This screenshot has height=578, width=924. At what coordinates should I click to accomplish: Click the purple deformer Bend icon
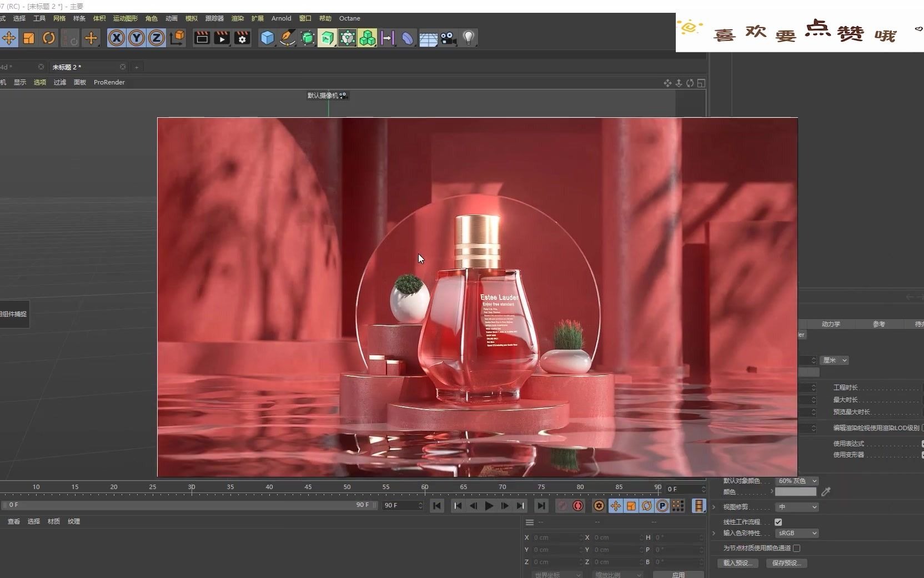(388, 38)
